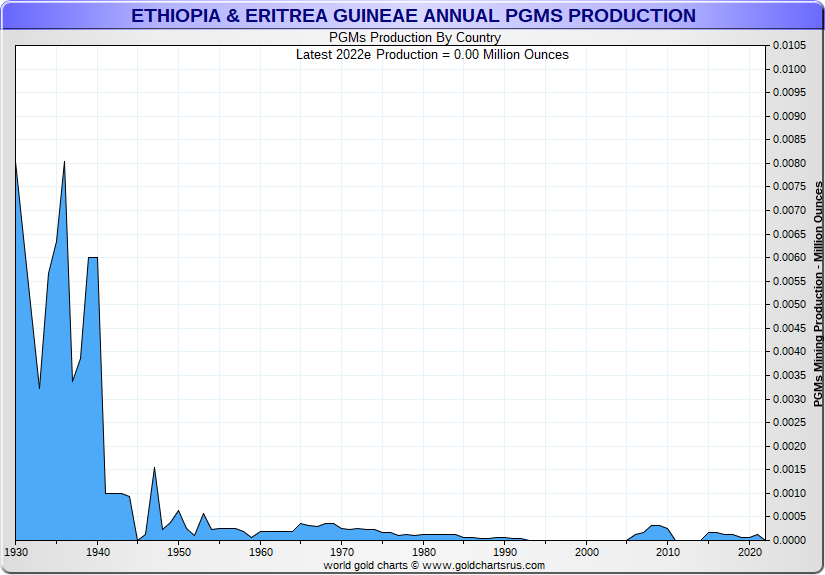825x575 pixels.
Task: Click the y-axis value 0.0045
Action: pyautogui.click(x=789, y=328)
